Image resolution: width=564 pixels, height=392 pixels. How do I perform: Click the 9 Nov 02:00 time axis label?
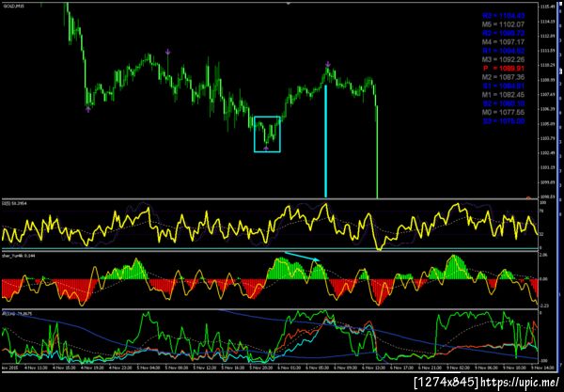tap(460, 368)
